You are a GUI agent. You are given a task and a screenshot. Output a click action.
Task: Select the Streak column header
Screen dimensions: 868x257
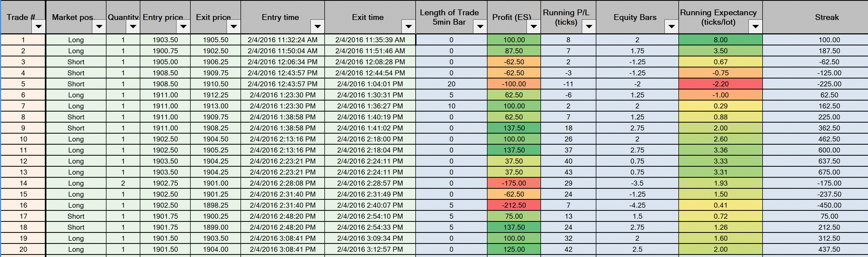point(816,17)
